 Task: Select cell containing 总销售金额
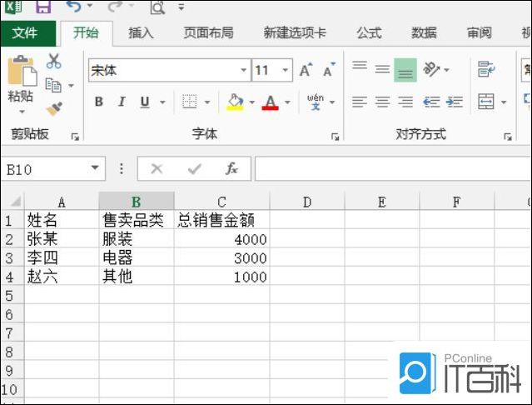(x=222, y=220)
